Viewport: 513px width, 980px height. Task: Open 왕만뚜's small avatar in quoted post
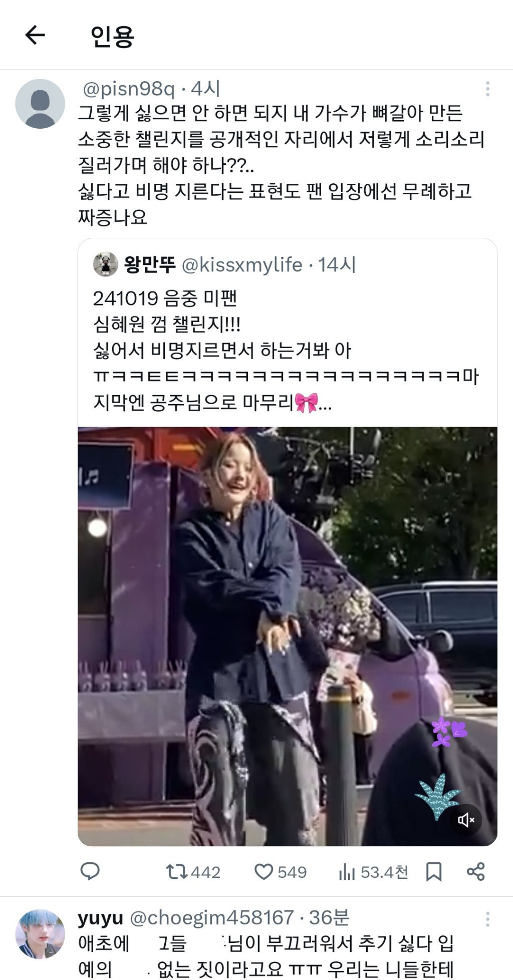(x=105, y=264)
